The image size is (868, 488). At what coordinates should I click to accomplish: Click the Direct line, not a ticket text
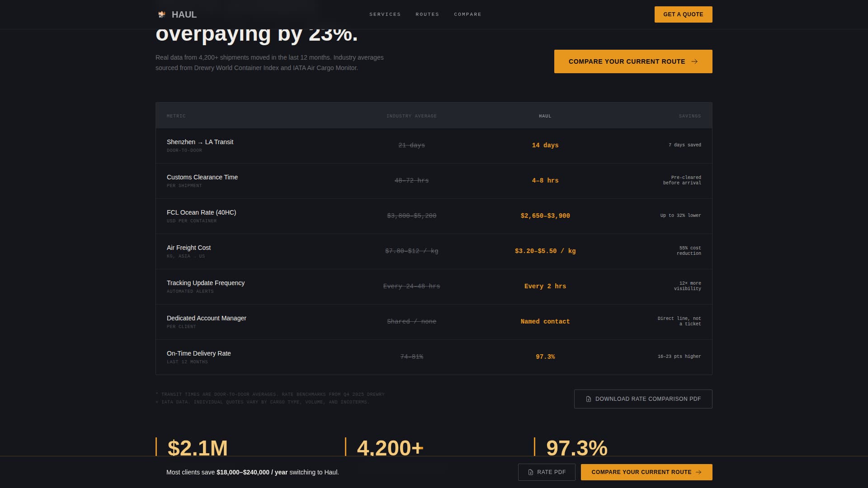click(x=679, y=321)
